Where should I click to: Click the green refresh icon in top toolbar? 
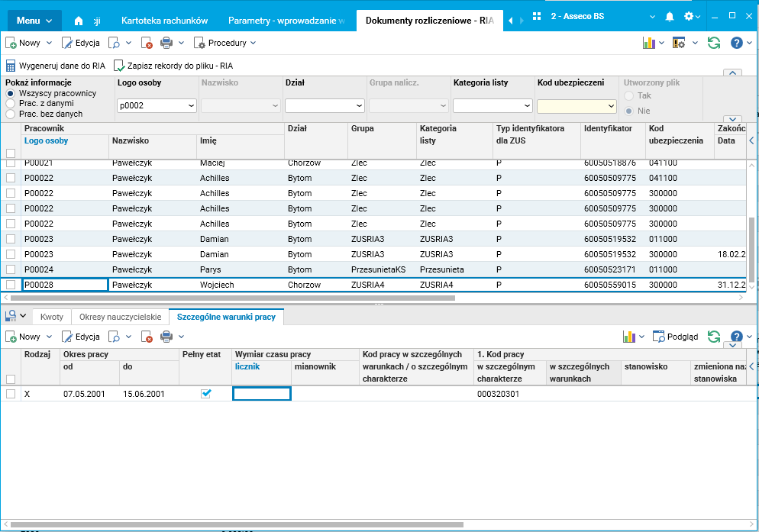pyautogui.click(x=714, y=44)
